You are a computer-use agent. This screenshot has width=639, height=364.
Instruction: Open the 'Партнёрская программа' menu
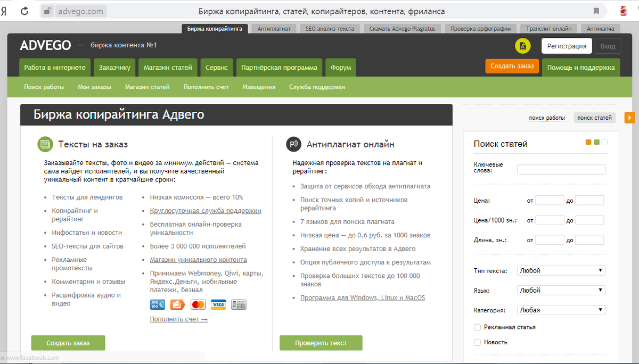[279, 68]
